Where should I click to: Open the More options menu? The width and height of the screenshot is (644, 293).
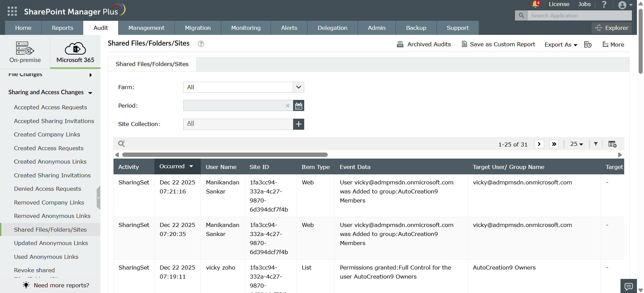coord(613,45)
